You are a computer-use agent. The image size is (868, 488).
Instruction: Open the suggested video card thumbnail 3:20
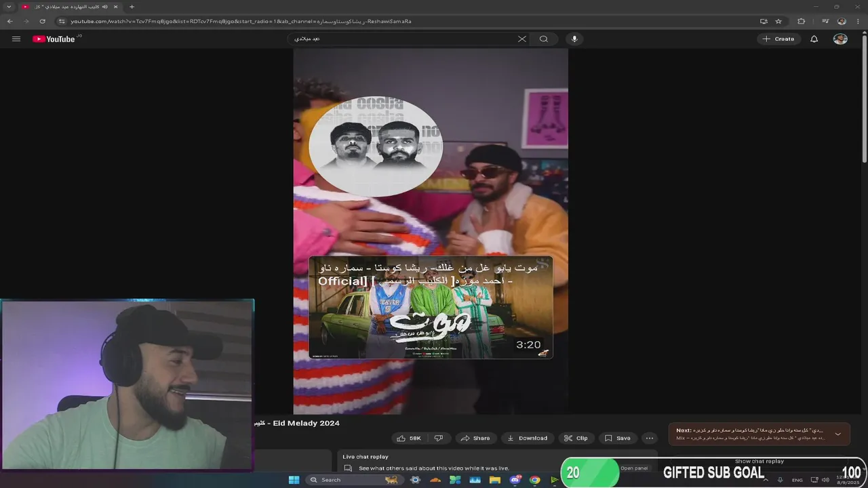[x=431, y=307]
